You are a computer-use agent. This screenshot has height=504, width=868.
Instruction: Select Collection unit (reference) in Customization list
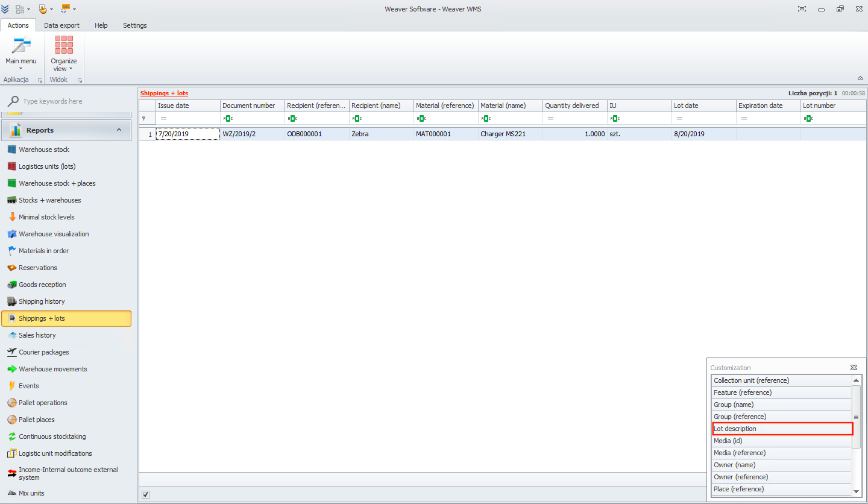pyautogui.click(x=781, y=380)
